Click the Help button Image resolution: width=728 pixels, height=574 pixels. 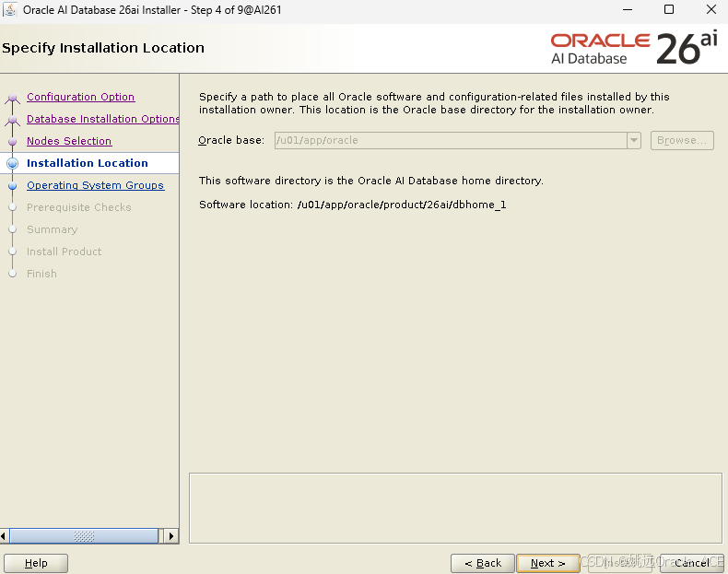tap(36, 563)
